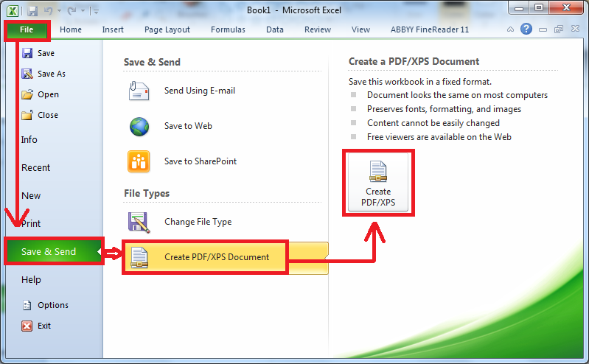
Task: Minimize the ribbon with the caret icon
Action: point(510,29)
